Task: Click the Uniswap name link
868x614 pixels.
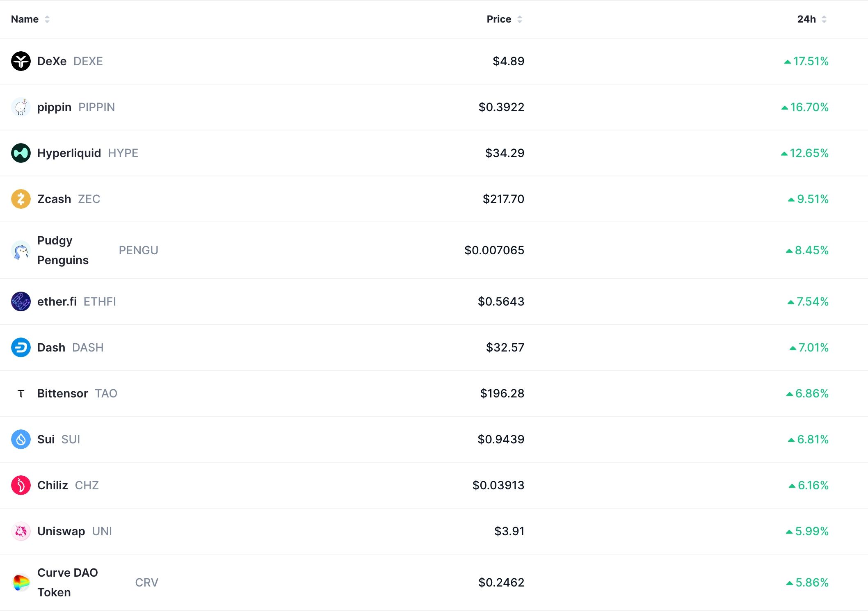Action: coord(61,531)
